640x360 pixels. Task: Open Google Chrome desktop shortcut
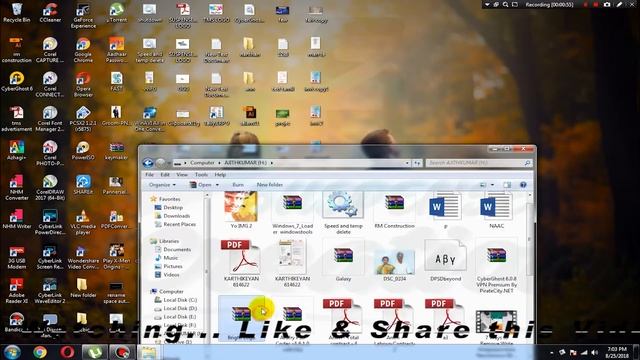tap(83, 50)
